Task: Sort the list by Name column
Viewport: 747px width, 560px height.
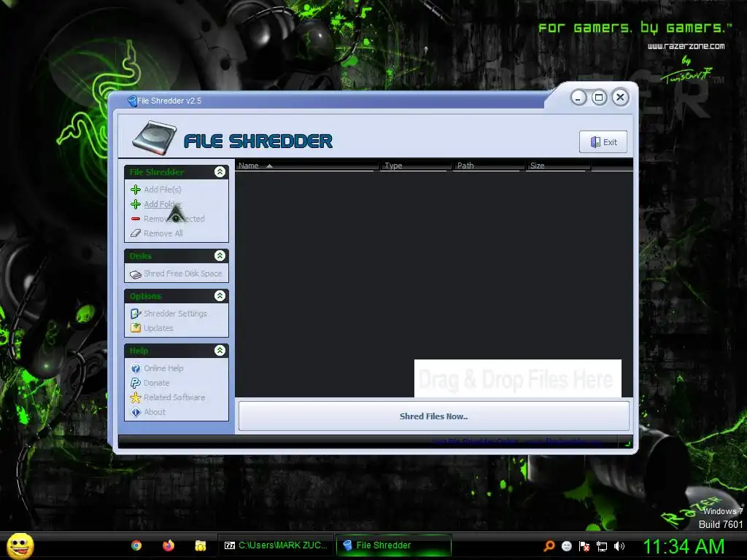Action: [x=307, y=166]
